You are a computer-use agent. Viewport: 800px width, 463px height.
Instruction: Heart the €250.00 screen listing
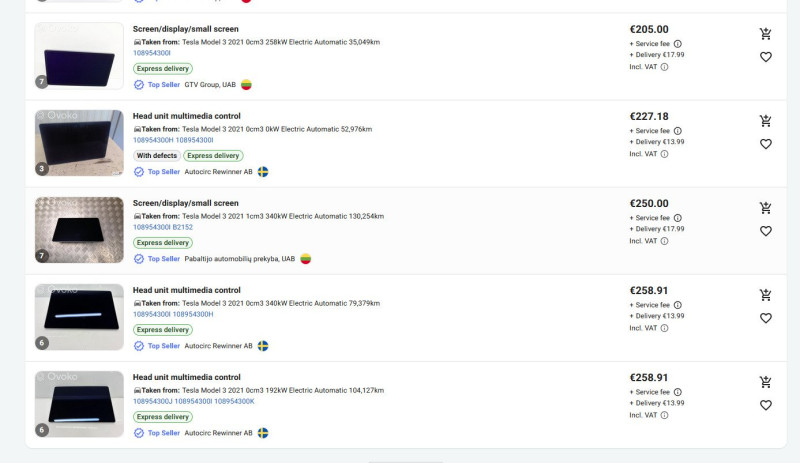765,231
